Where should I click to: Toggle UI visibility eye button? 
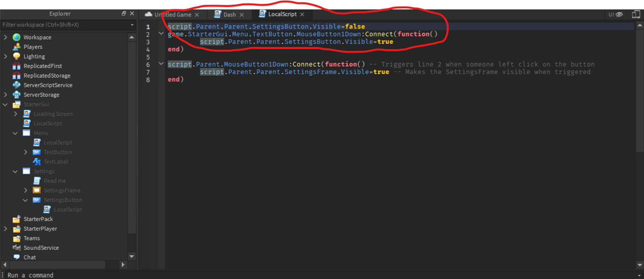pyautogui.click(x=616, y=14)
